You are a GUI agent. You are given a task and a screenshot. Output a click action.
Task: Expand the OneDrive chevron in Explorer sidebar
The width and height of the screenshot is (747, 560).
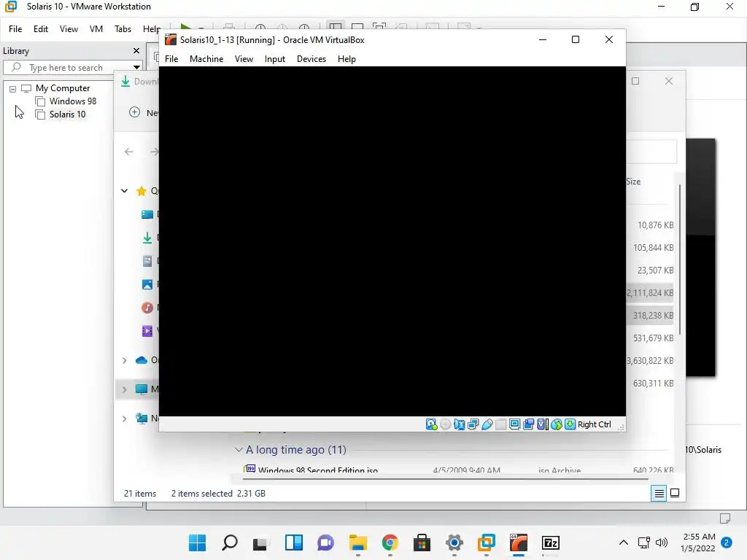click(x=124, y=360)
